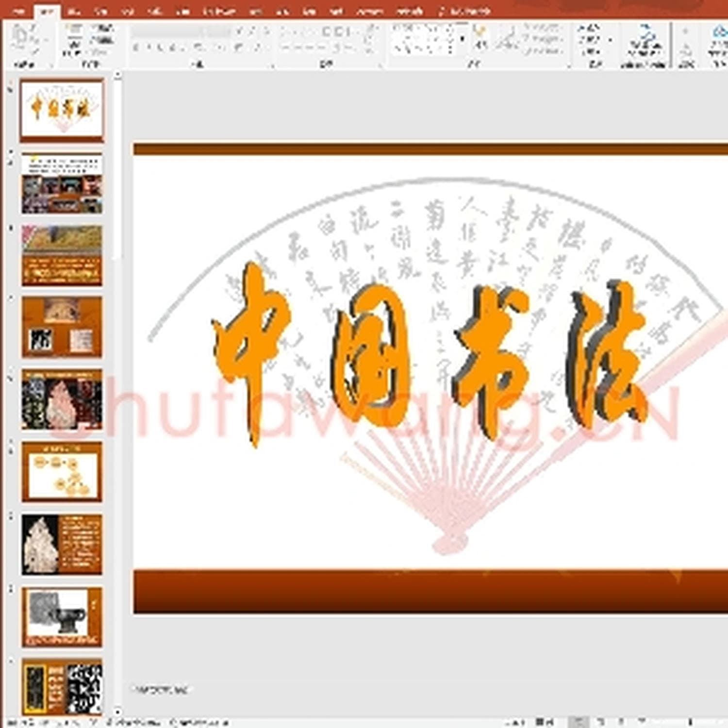The width and height of the screenshot is (728, 728).
Task: Click the Font Color icon
Action: point(258,48)
